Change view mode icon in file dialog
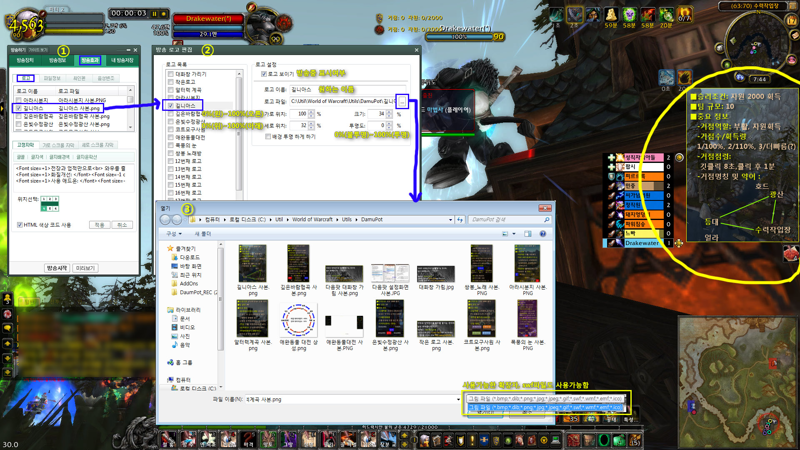 [x=505, y=234]
